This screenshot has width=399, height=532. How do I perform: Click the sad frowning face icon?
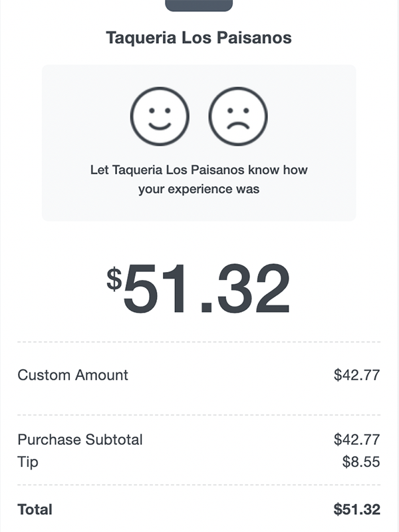[238, 116]
